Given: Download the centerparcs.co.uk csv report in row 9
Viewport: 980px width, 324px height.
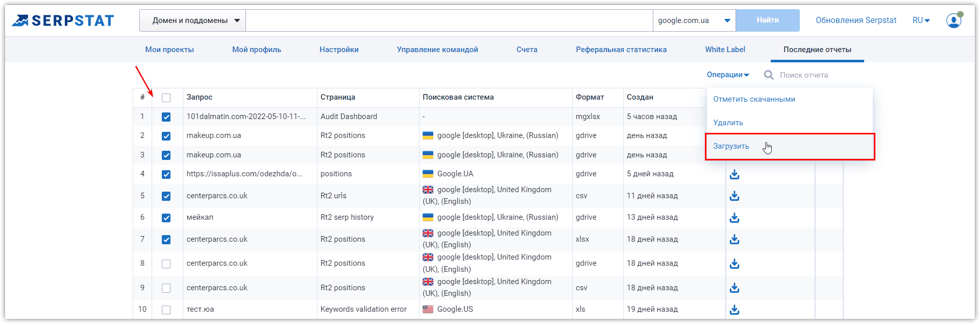Looking at the screenshot, I should (734, 288).
